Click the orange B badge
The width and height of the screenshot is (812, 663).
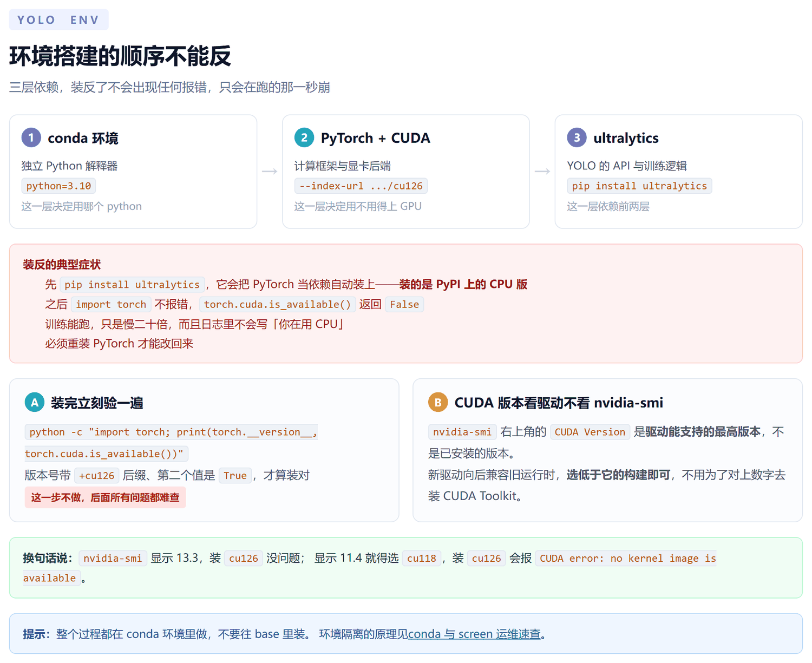click(x=438, y=402)
